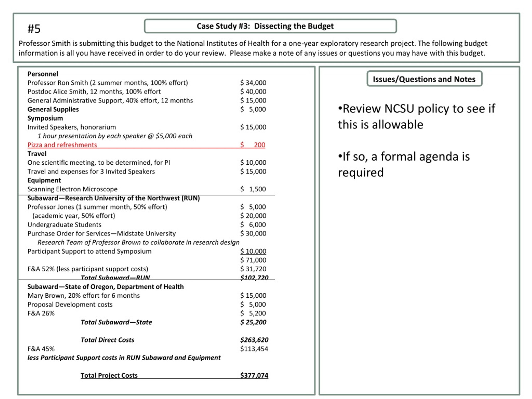532x399 pixels.
Task: Select italic '1 hour presentation by each speaker' note
Action: point(115,136)
